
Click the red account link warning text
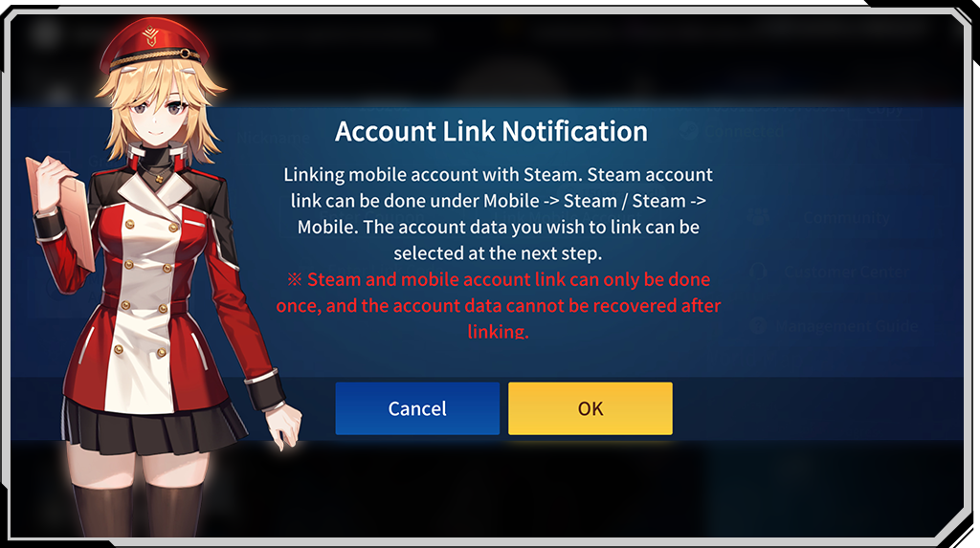point(499,305)
